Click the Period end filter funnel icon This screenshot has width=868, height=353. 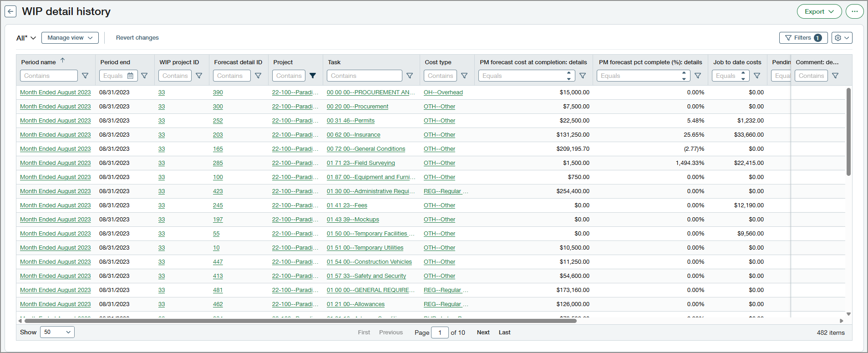144,76
